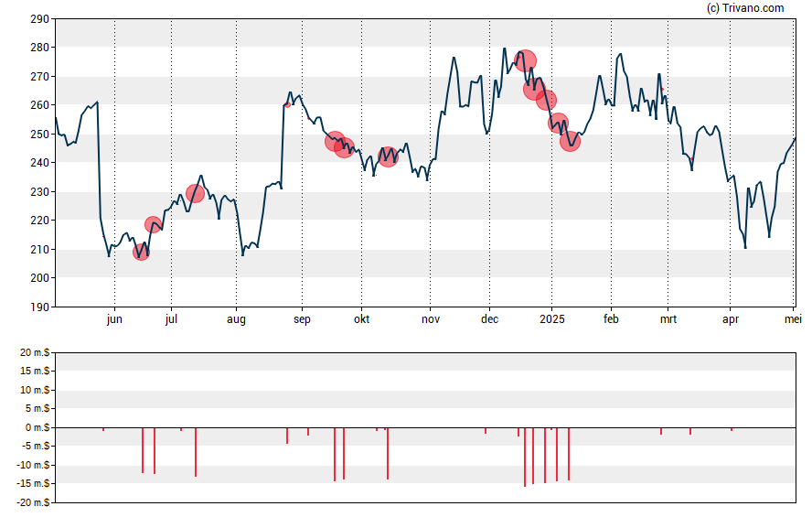
Task: Select the sep month label
Action: tap(302, 319)
